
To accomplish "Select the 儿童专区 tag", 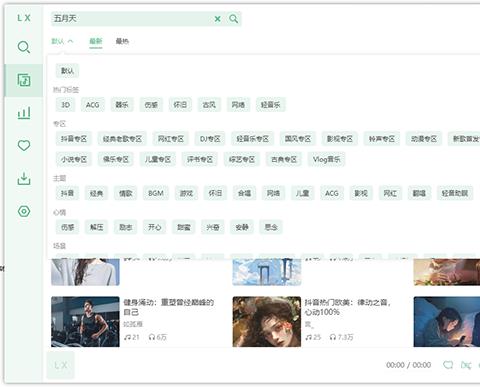I will (158, 159).
